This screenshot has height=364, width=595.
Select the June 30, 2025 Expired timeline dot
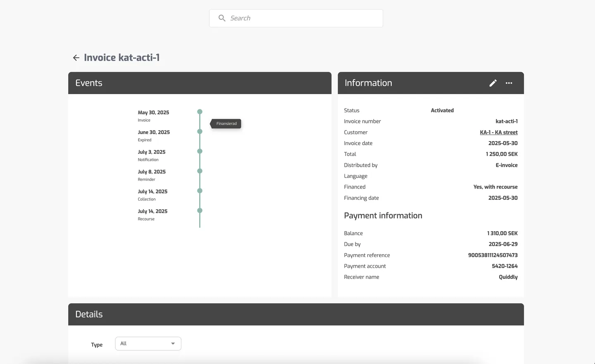tap(200, 132)
